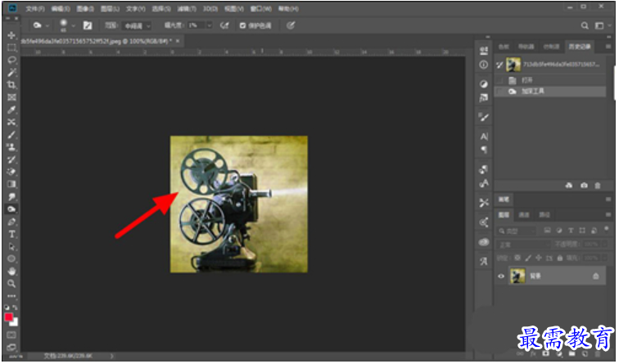The height and width of the screenshot is (364, 619).
Task: Open the Layers panel menu button
Action: [x=608, y=215]
